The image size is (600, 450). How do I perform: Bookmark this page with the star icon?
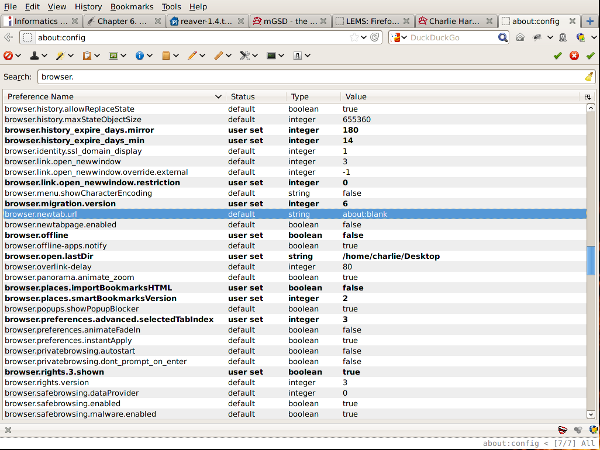pos(354,38)
